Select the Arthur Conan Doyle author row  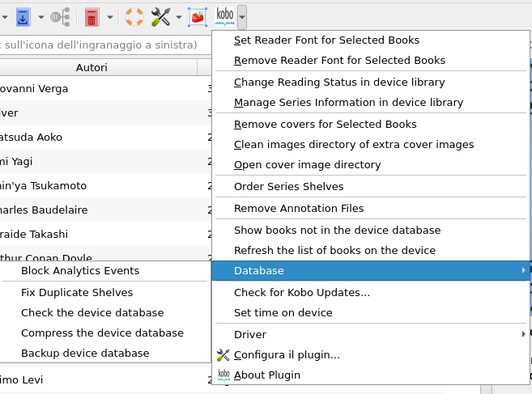coord(105,253)
